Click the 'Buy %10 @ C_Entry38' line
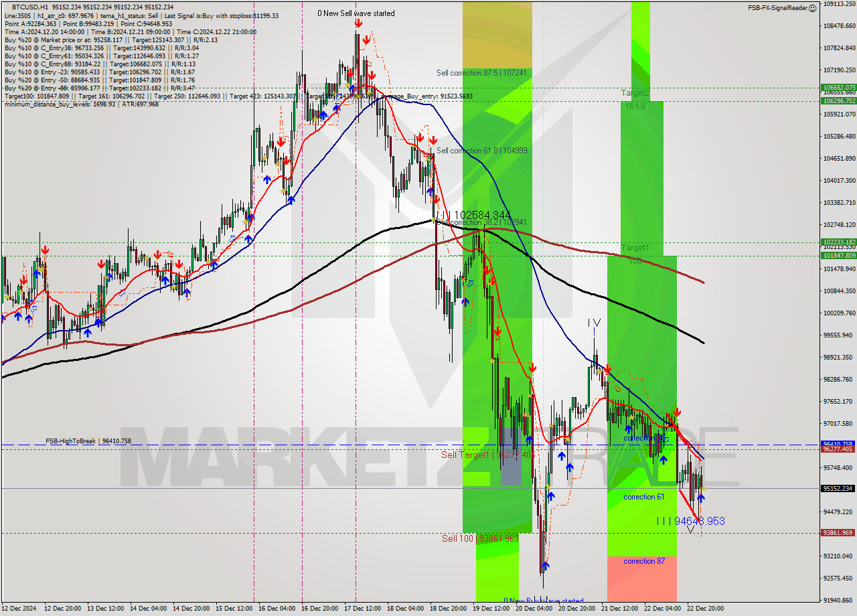857x616 pixels. (x=101, y=48)
